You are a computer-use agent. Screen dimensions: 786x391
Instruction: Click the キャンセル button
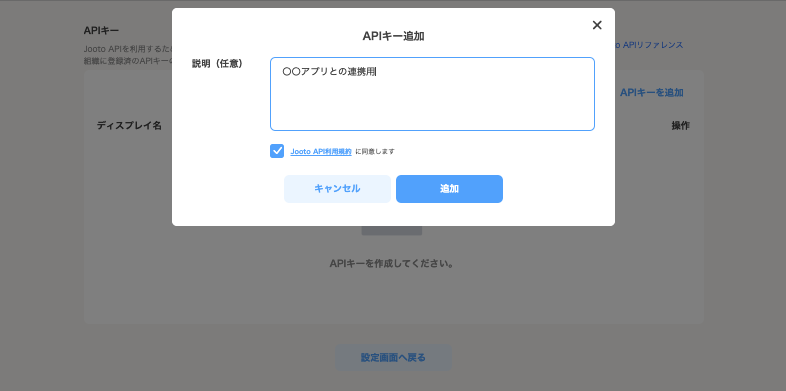[337, 189]
